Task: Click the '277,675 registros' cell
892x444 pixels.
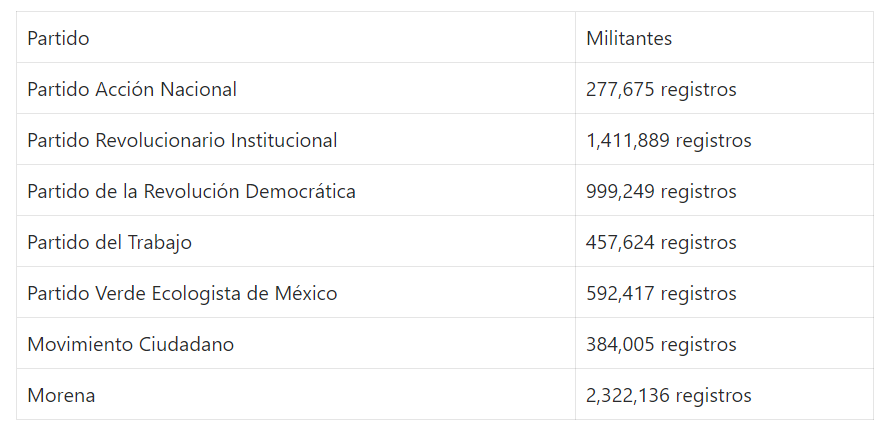Action: click(x=661, y=89)
